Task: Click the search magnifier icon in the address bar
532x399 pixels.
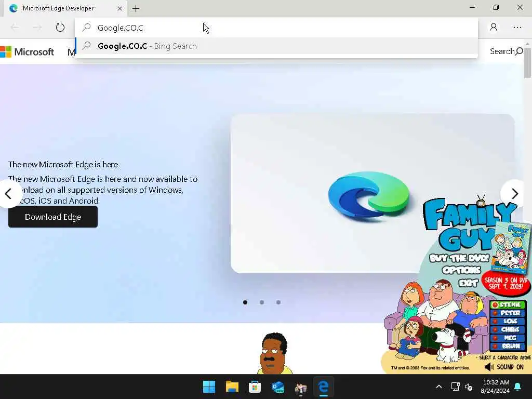Action: coord(87,27)
